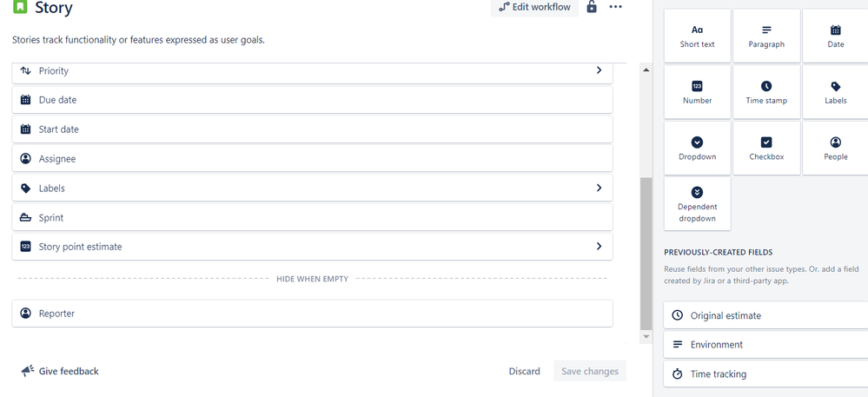Select the Paragraph field type tile
The image size is (868, 397).
(x=766, y=36)
